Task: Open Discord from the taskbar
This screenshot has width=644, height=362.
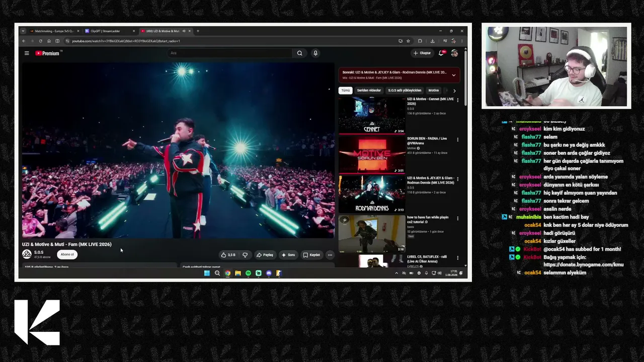Action: 269,273
